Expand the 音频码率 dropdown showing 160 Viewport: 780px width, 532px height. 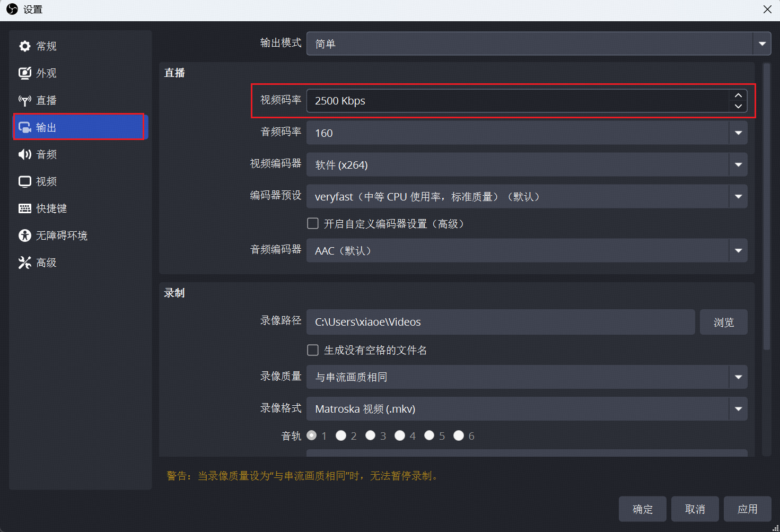(x=527, y=133)
